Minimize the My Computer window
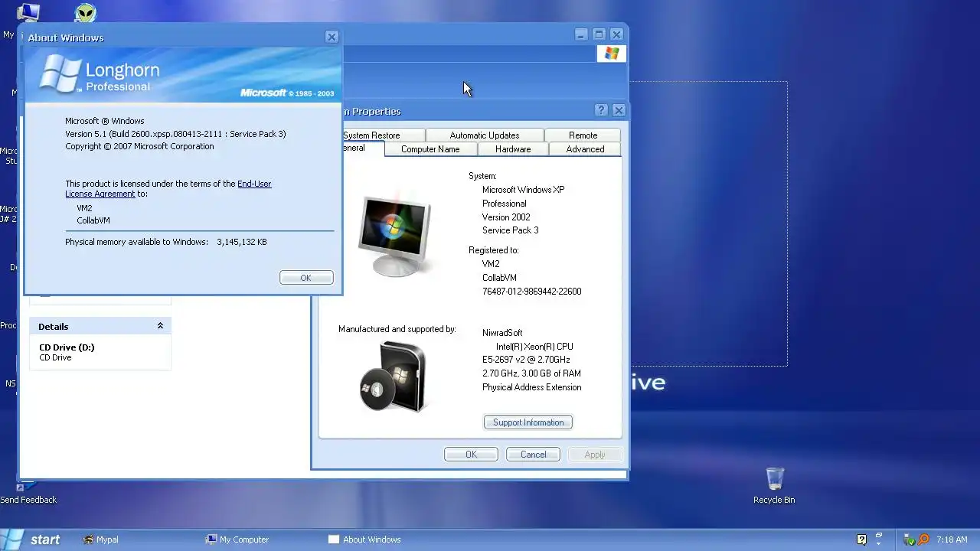 click(581, 34)
